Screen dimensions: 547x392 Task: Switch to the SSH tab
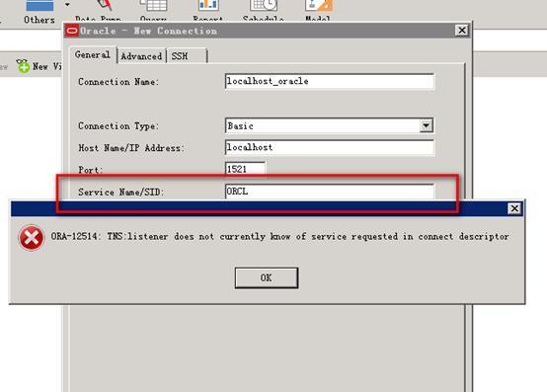click(x=187, y=56)
